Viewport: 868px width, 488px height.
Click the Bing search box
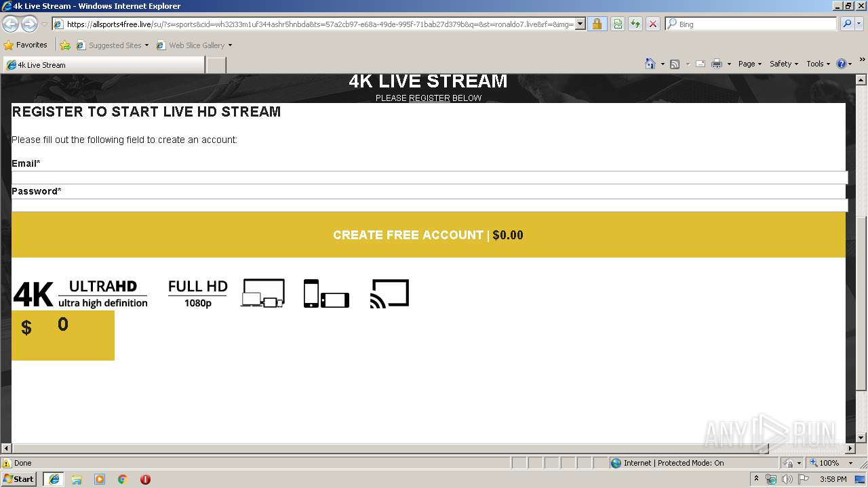(x=751, y=24)
